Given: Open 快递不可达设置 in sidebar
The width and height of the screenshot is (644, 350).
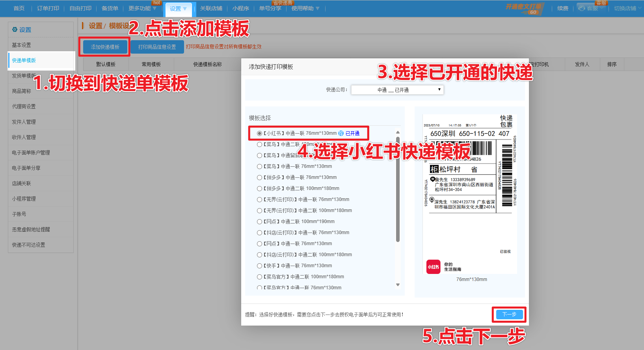Looking at the screenshot, I should point(41,245).
